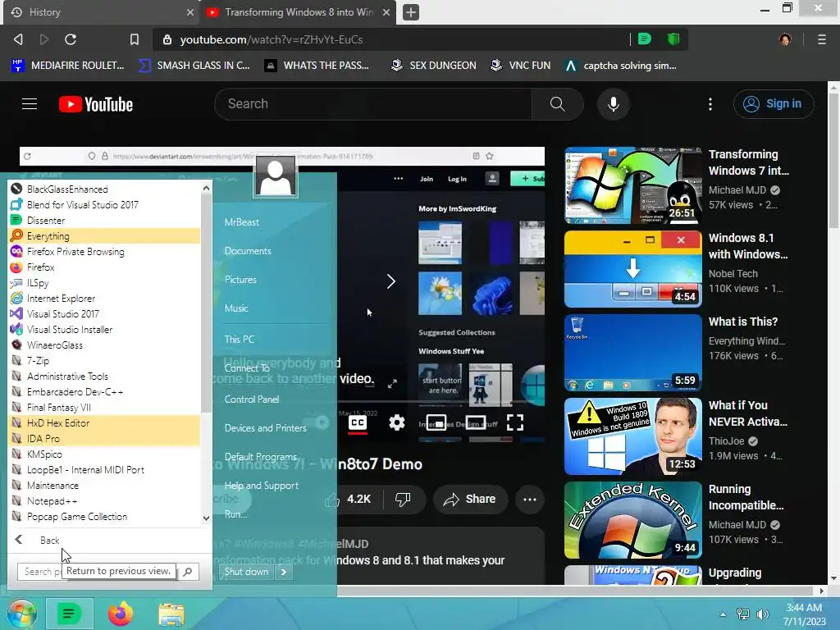840x630 pixels.
Task: Click the start menu user picture
Action: point(276,176)
